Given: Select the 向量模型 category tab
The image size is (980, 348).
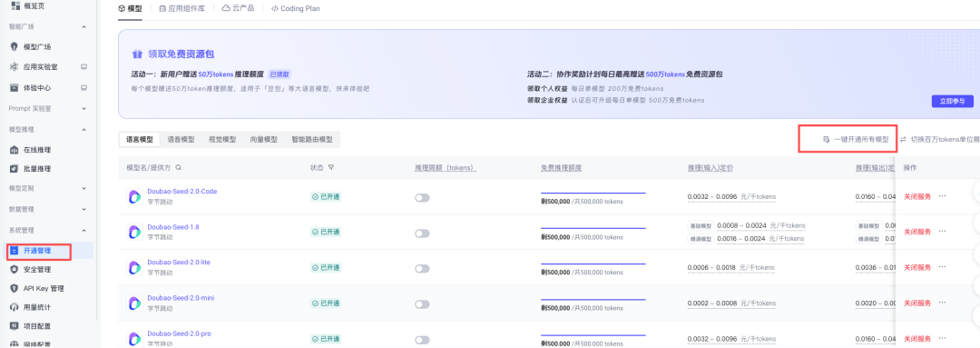Looking at the screenshot, I should pyautogui.click(x=263, y=140).
